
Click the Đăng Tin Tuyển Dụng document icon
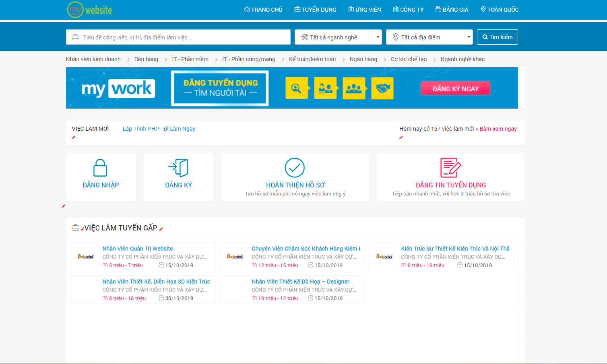click(450, 168)
